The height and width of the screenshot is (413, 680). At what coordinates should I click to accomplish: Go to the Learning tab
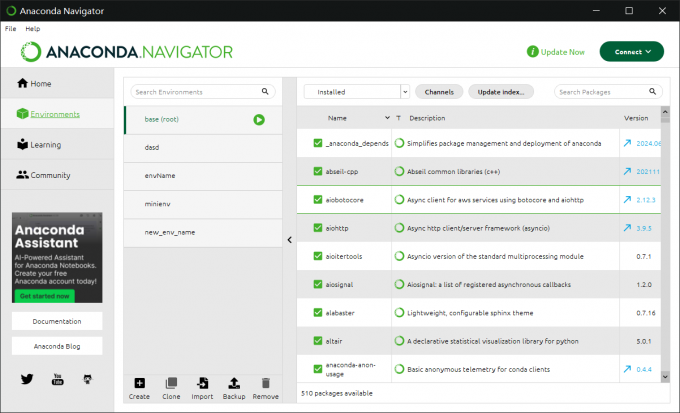click(57, 144)
